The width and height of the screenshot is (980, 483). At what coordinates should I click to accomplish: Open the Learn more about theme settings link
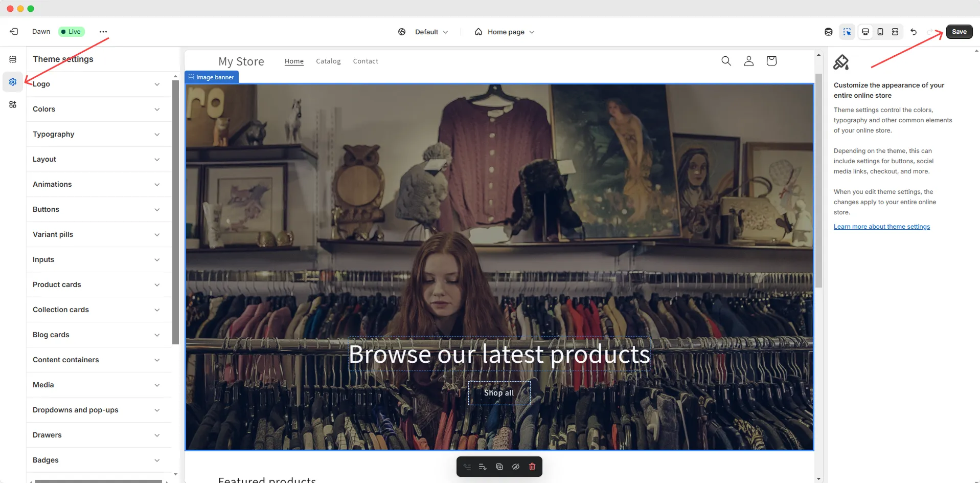click(882, 226)
